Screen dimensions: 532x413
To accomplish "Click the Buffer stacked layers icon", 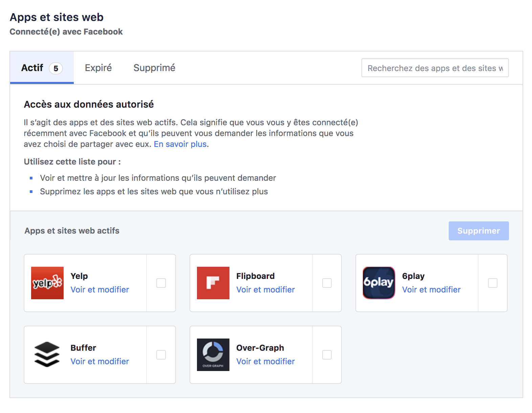I will tap(47, 354).
